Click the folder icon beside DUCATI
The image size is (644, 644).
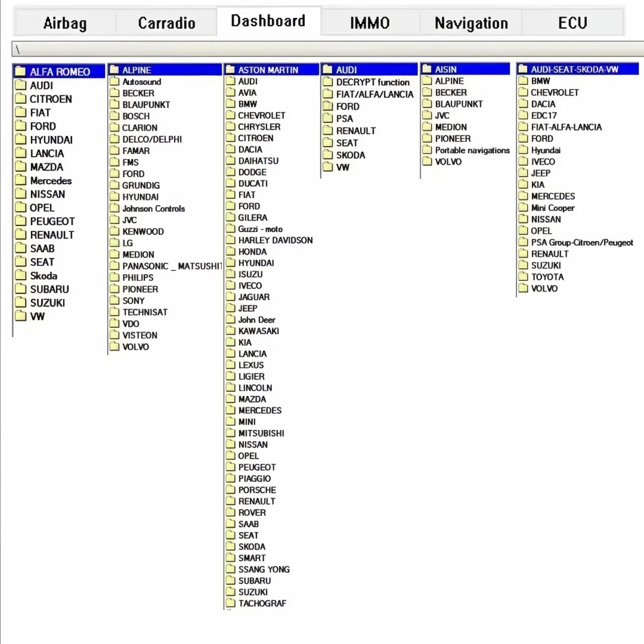click(230, 183)
